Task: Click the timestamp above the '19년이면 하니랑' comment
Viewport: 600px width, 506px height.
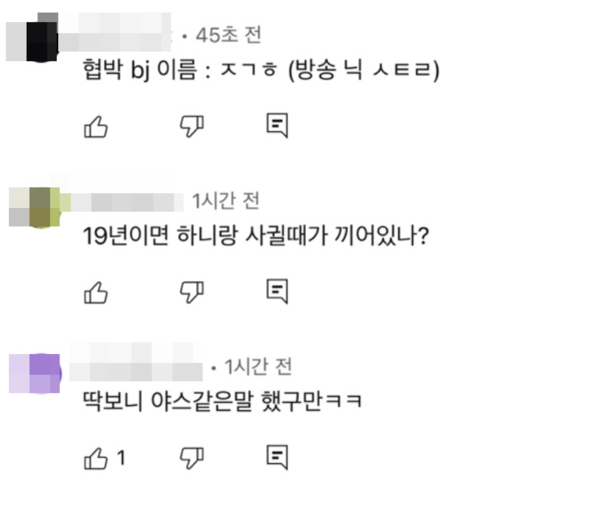Action: pos(225,200)
